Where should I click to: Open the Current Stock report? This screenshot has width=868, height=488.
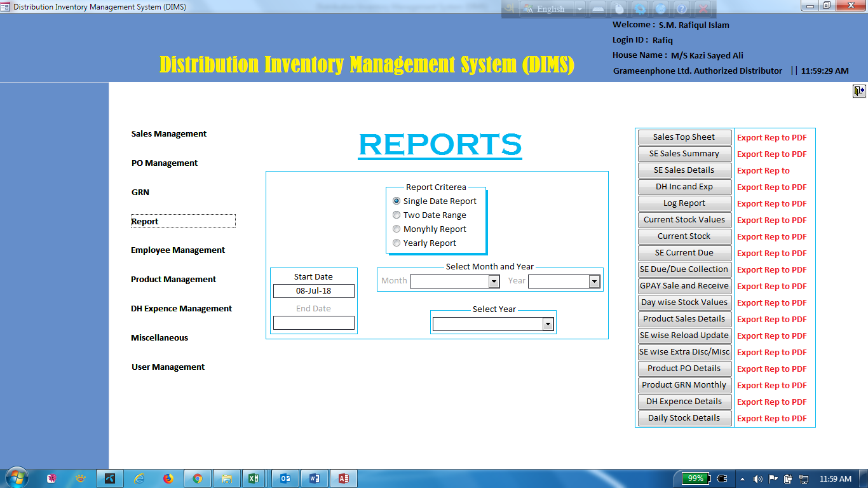(x=684, y=236)
